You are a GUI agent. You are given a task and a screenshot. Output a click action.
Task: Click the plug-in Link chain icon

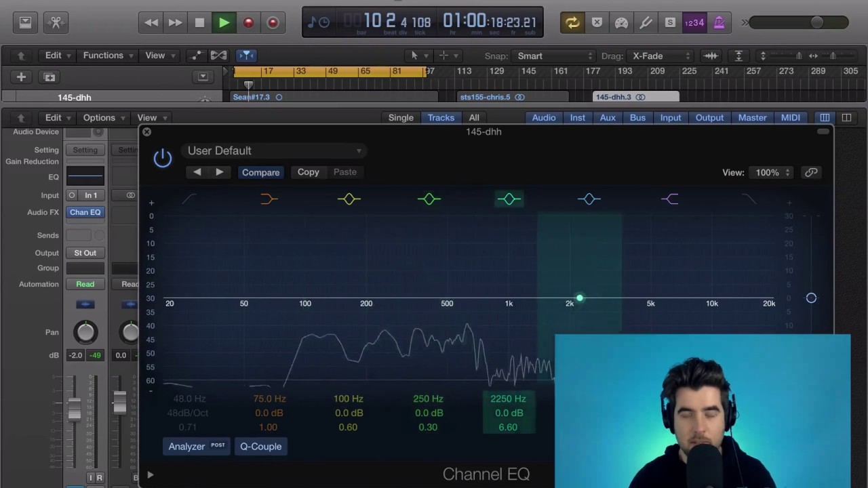click(811, 172)
